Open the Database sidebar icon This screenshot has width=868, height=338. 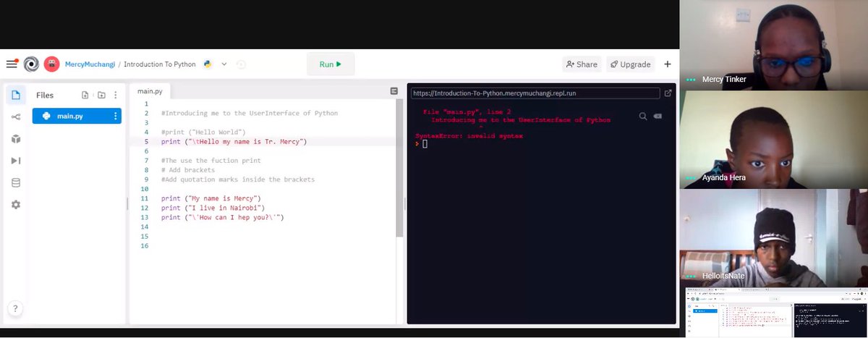[x=16, y=183]
